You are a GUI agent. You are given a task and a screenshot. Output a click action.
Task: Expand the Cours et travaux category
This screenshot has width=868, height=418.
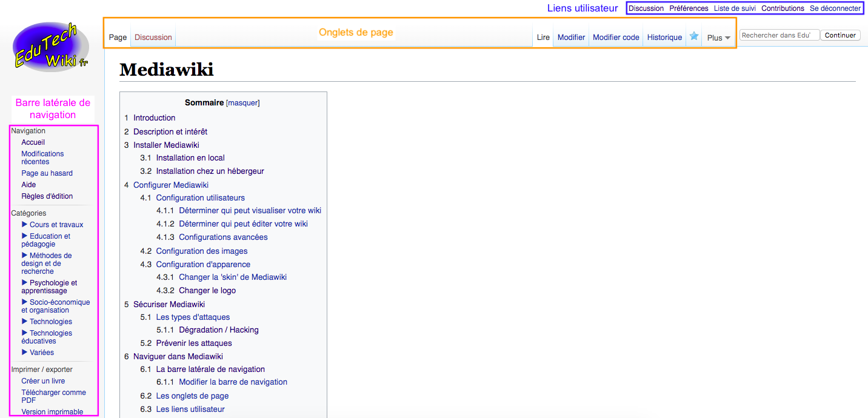25,224
